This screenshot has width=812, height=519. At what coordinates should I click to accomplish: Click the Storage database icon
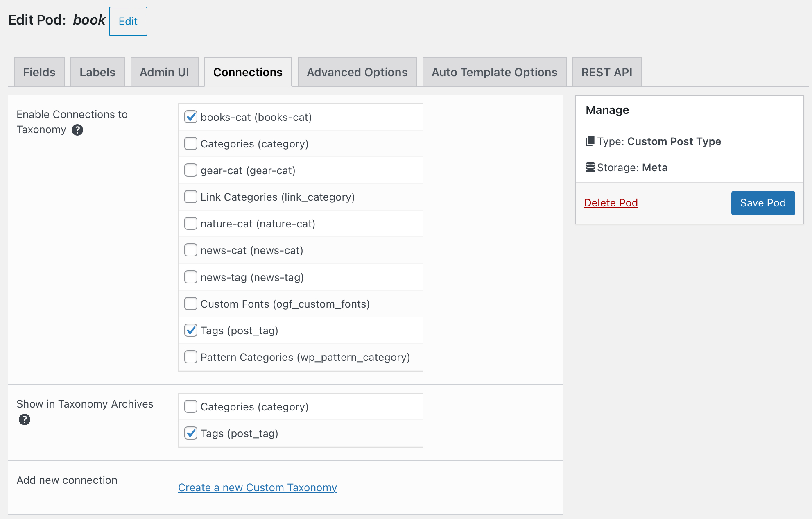click(x=590, y=167)
